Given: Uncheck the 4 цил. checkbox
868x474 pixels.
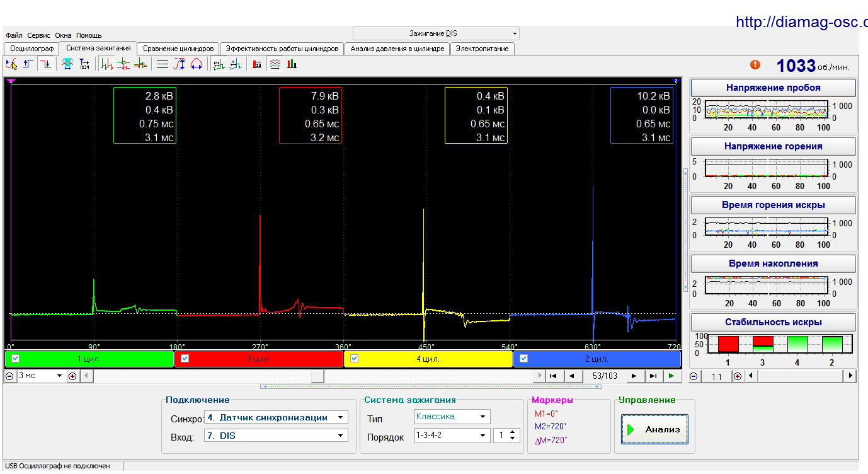Looking at the screenshot, I should click(354, 359).
